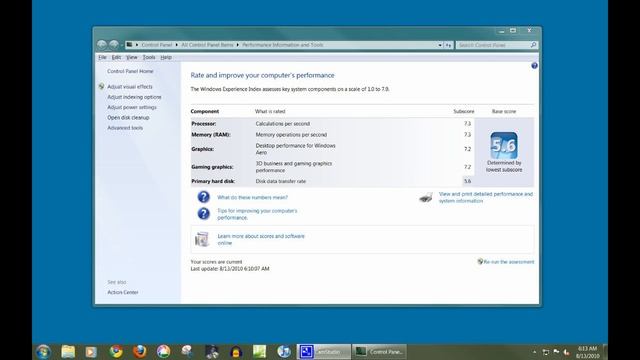This screenshot has width=640, height=360.
Task: Click 'What do these numbers mean?' link
Action: click(x=252, y=197)
